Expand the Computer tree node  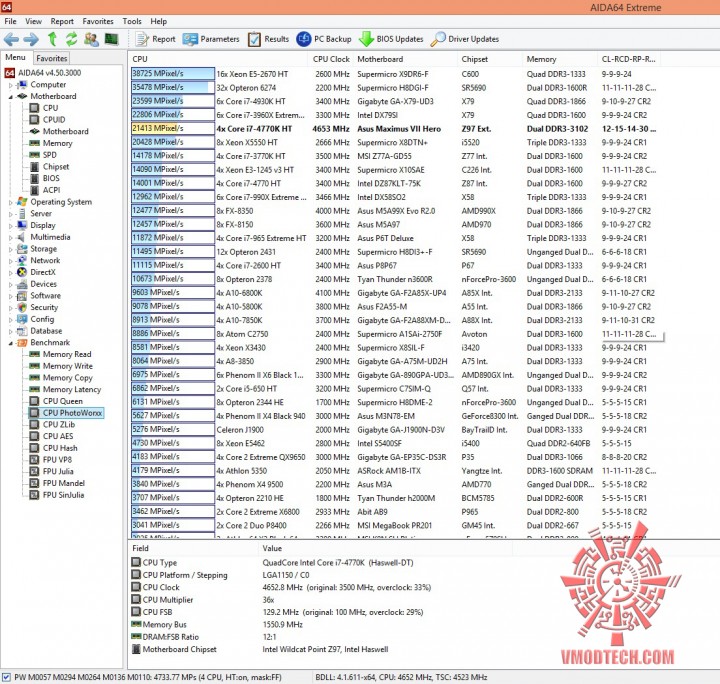[11, 85]
